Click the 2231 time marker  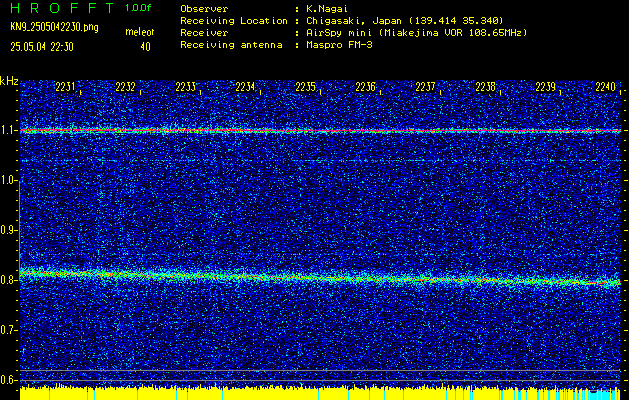65,87
